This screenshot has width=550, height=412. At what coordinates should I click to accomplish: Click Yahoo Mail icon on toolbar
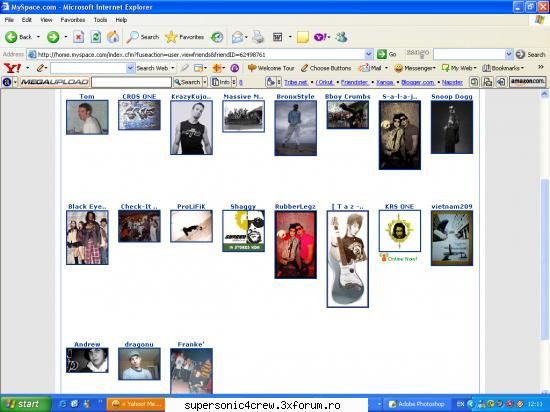click(x=370, y=68)
